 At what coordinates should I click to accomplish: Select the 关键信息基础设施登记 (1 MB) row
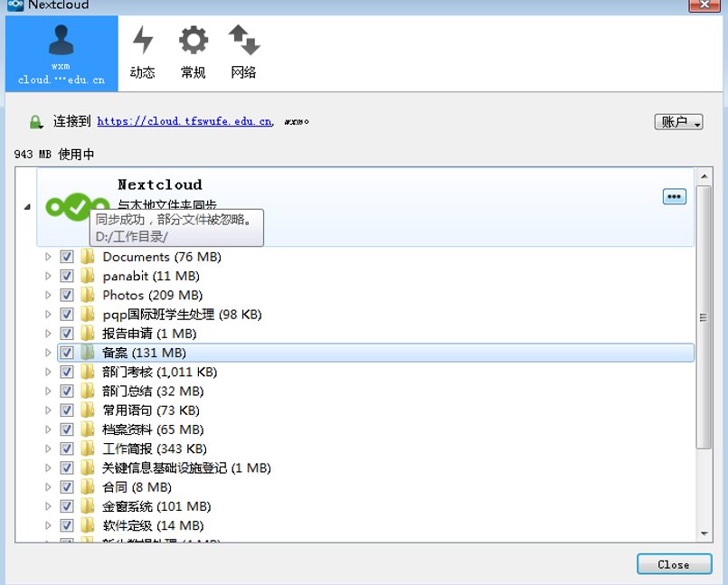click(376, 467)
